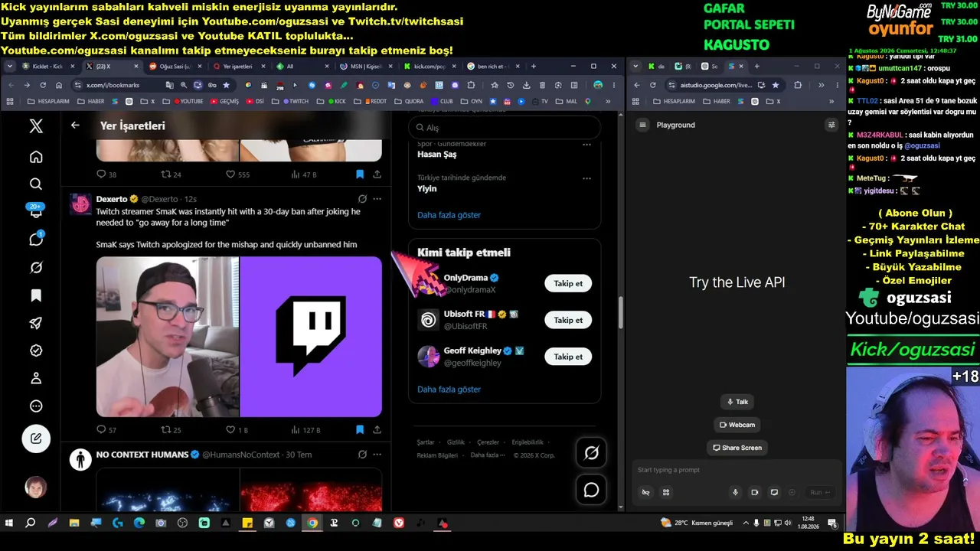Click the camera icon in prompt bar
The image size is (980, 551).
[754, 492]
